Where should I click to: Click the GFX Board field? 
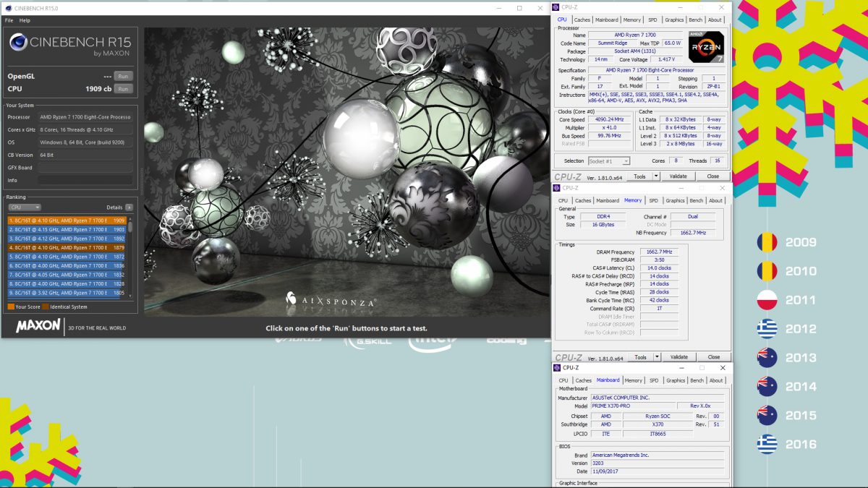pyautogui.click(x=85, y=168)
